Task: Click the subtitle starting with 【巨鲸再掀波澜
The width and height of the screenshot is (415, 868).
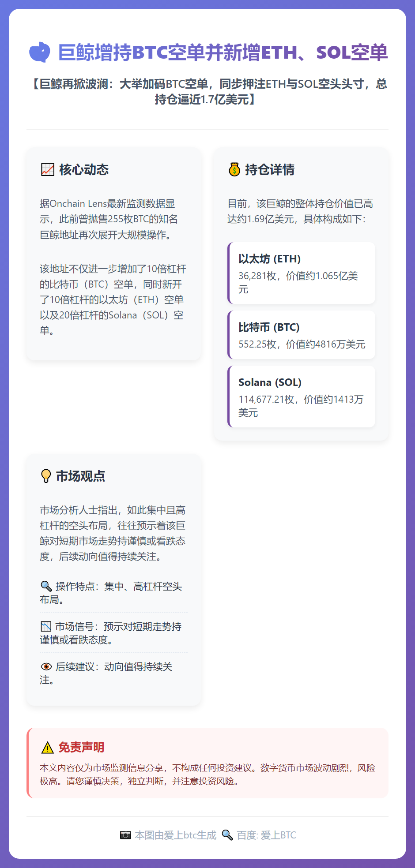Action: coord(207,91)
